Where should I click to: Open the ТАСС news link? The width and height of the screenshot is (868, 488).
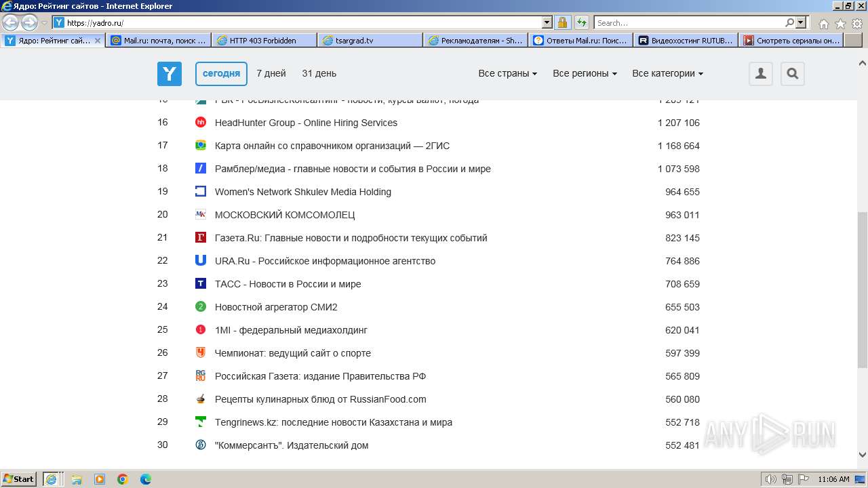tap(288, 284)
